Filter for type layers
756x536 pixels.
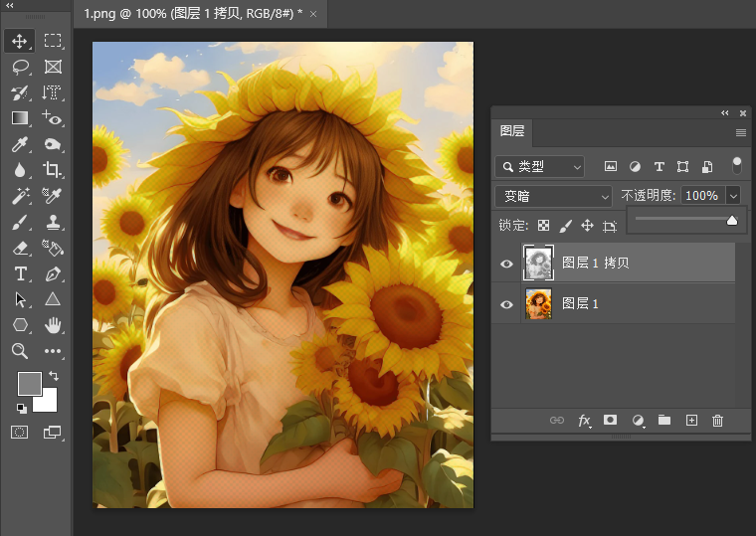[660, 167]
